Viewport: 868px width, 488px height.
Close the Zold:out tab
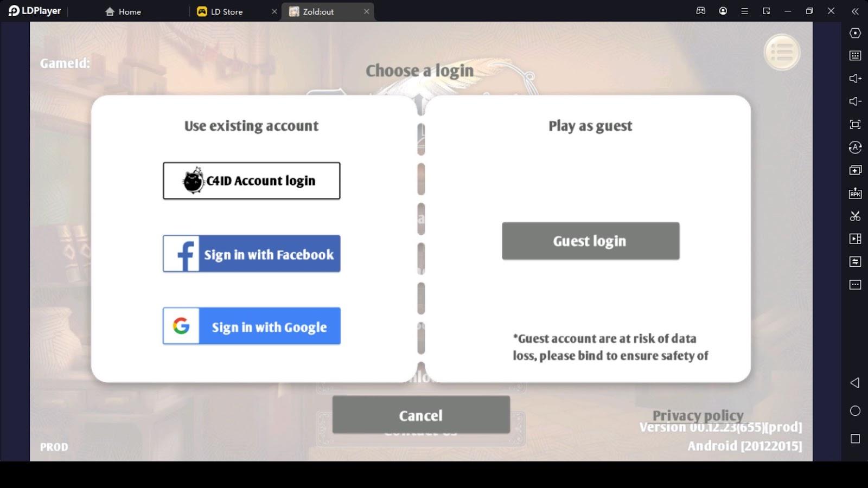(366, 11)
